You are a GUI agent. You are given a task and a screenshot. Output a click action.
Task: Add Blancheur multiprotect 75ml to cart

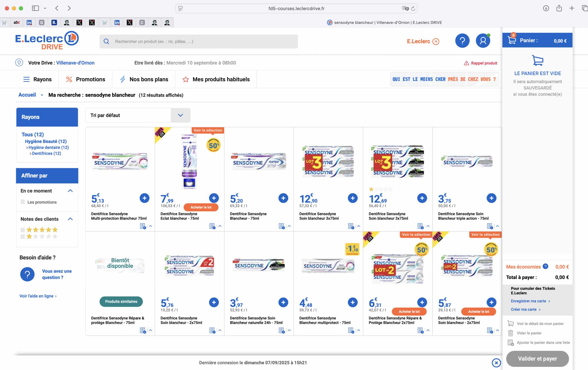[x=353, y=302]
